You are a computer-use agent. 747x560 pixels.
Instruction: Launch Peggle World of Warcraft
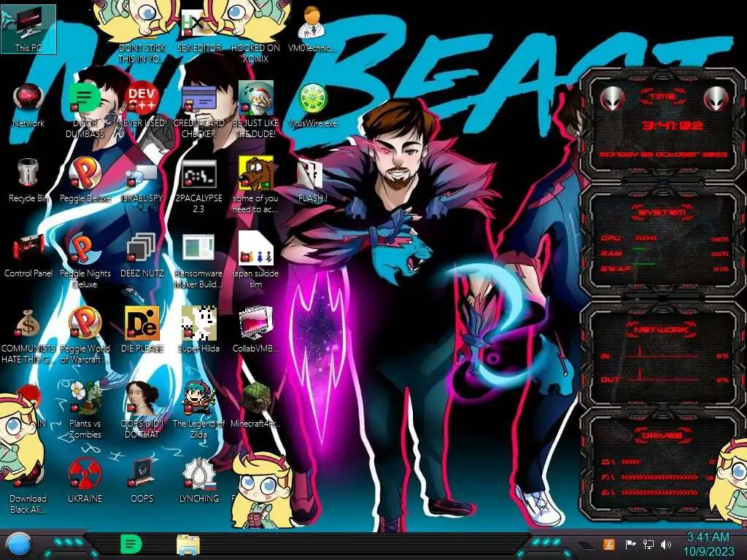click(x=85, y=335)
